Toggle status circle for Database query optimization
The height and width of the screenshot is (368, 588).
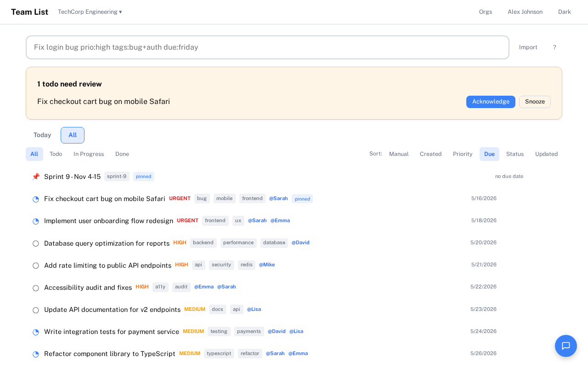coord(36,243)
